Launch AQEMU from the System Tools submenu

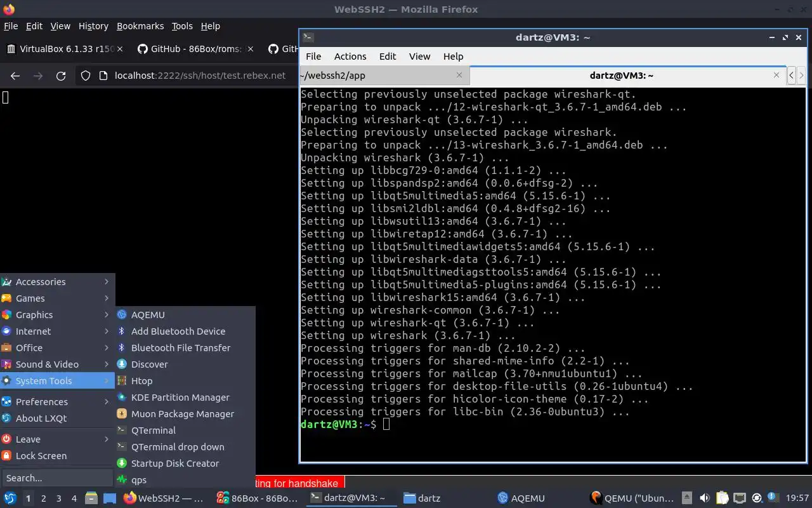(x=185, y=315)
